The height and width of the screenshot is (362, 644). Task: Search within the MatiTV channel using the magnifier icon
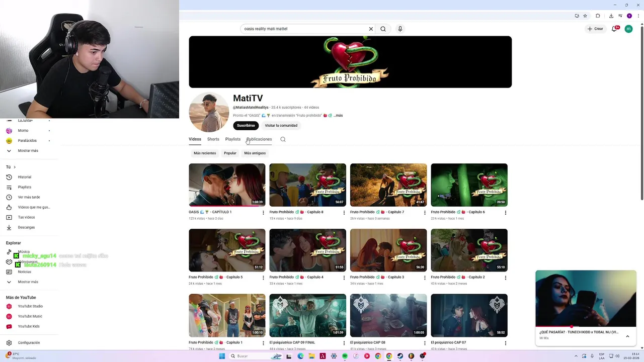283,139
